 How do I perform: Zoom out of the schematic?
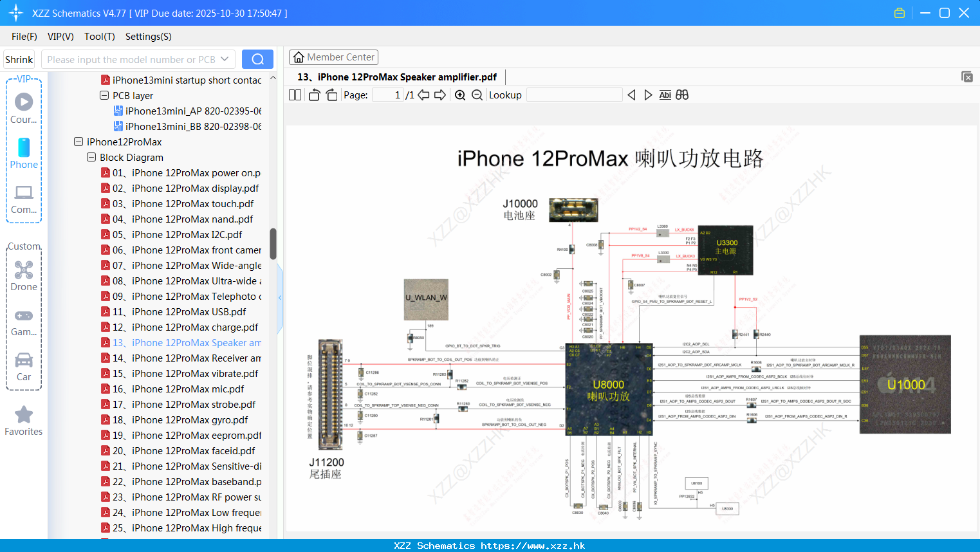click(x=477, y=95)
